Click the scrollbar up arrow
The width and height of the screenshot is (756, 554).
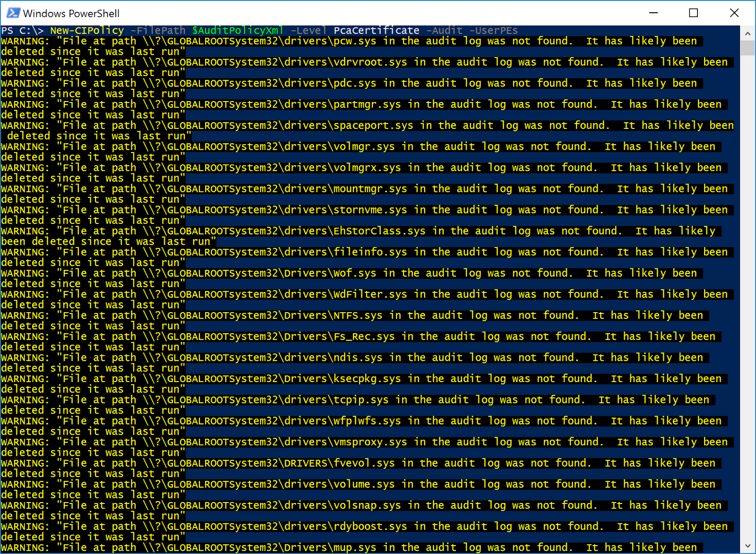point(747,34)
